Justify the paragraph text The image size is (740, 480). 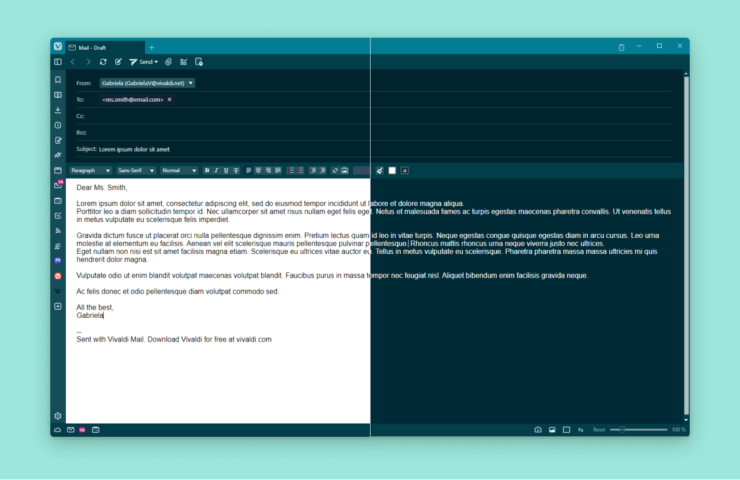coord(278,170)
